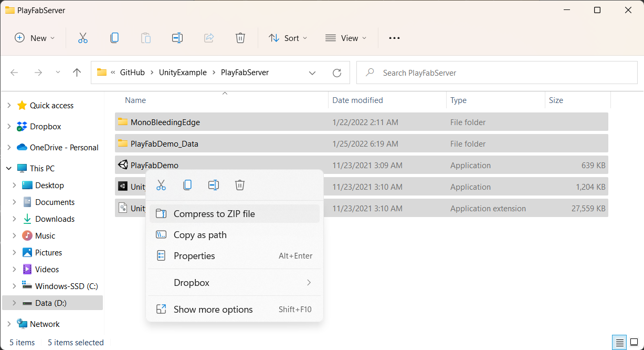Open recent locations dropdown arrow
Screen dimensions: 644x350
tap(58, 73)
